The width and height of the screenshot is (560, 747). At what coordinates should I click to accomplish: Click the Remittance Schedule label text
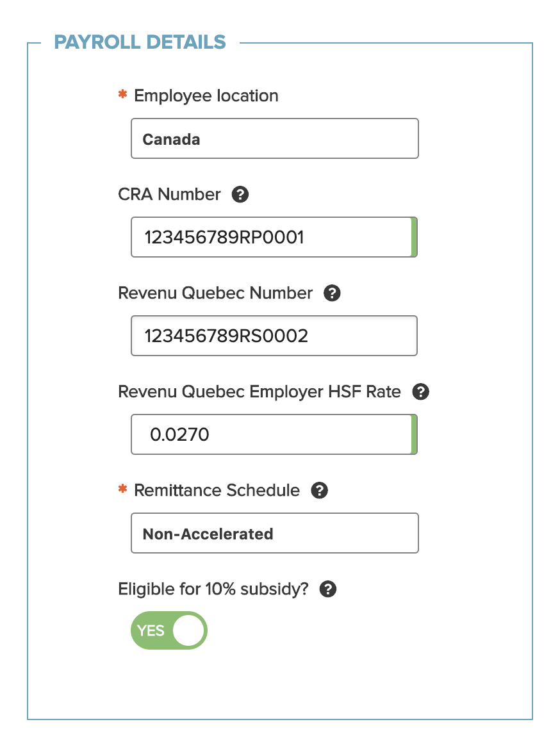[x=217, y=490]
